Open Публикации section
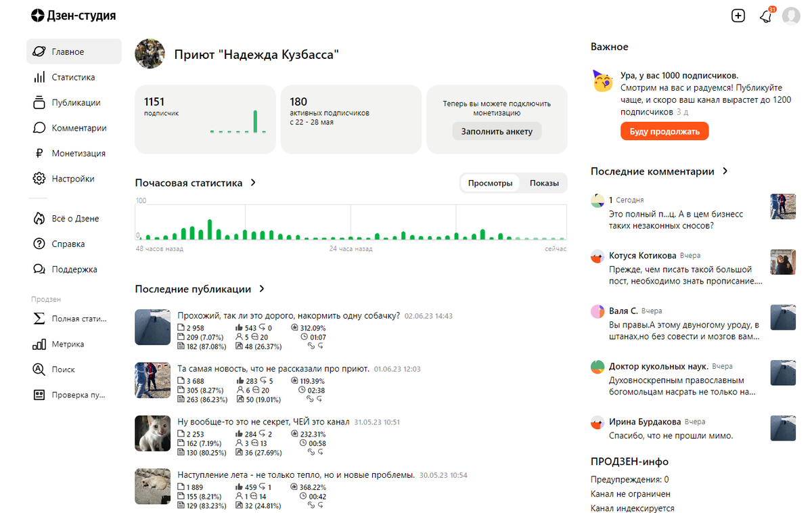Viewport: 812px width, 513px height. (74, 103)
